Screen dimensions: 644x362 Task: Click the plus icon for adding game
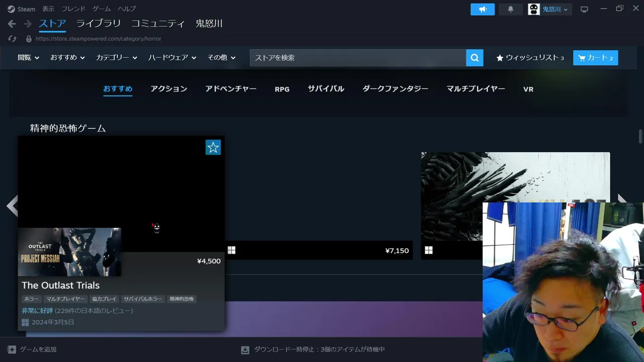pos(12,349)
